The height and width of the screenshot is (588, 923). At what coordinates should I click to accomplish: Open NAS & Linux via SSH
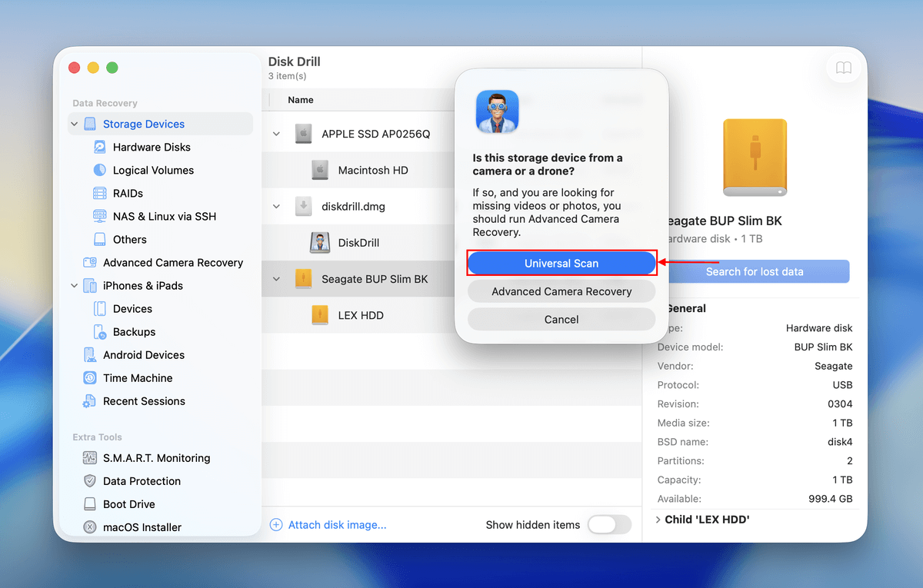coord(159,216)
